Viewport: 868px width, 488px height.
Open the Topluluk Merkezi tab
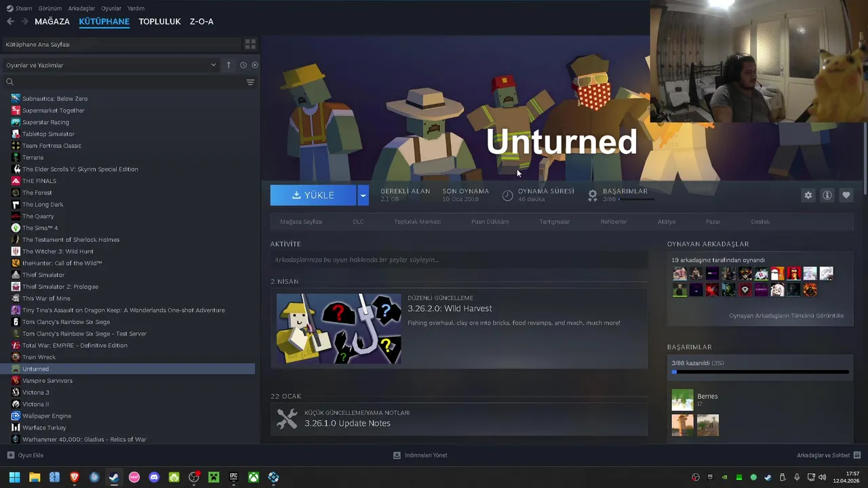[x=417, y=222]
